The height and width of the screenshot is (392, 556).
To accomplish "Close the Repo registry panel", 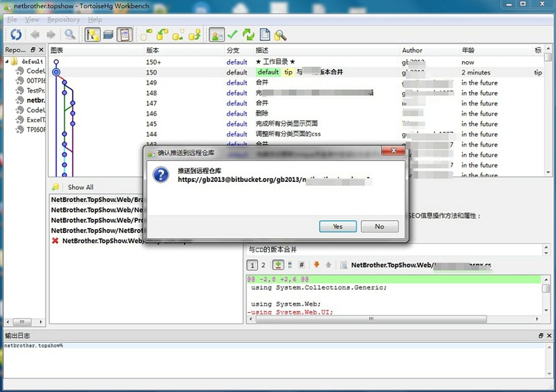I will point(41,50).
